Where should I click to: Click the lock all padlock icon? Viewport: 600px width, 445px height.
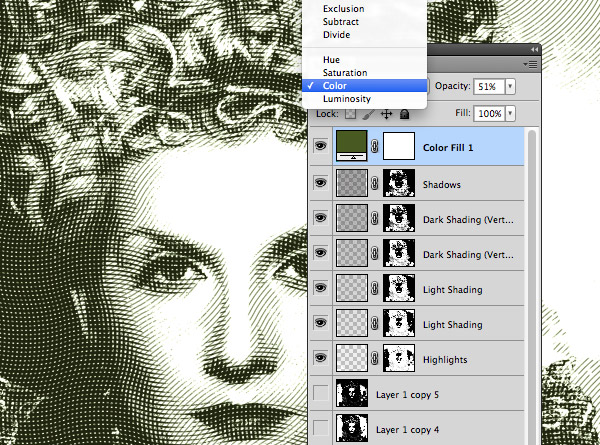[403, 115]
